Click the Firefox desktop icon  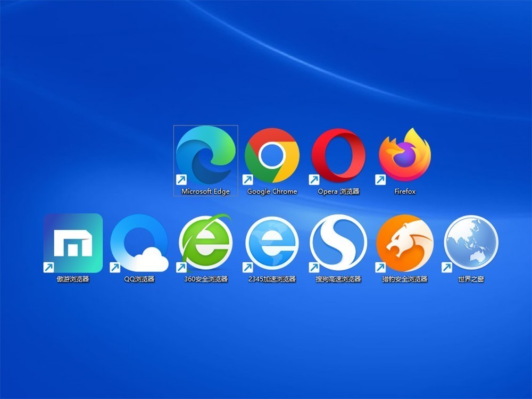[x=404, y=156]
